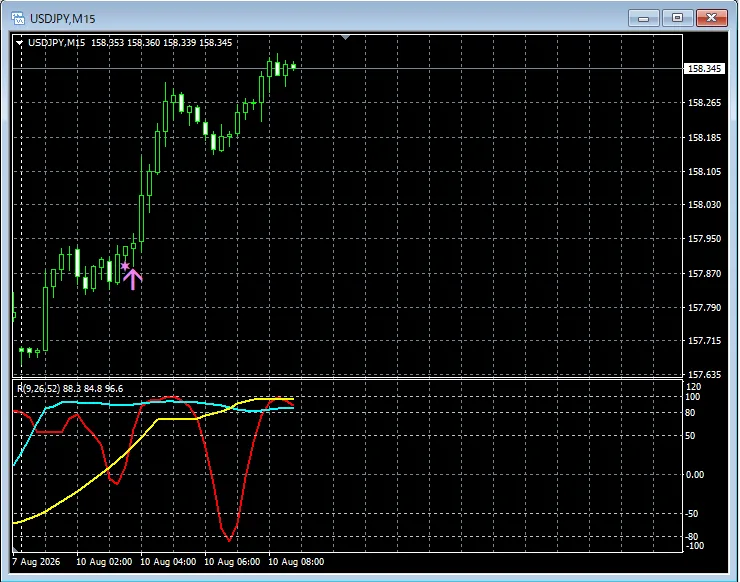Expand the chart menu triangle beside USDJPY,M15
Screen dimensions: 740x582
pyautogui.click(x=19, y=43)
